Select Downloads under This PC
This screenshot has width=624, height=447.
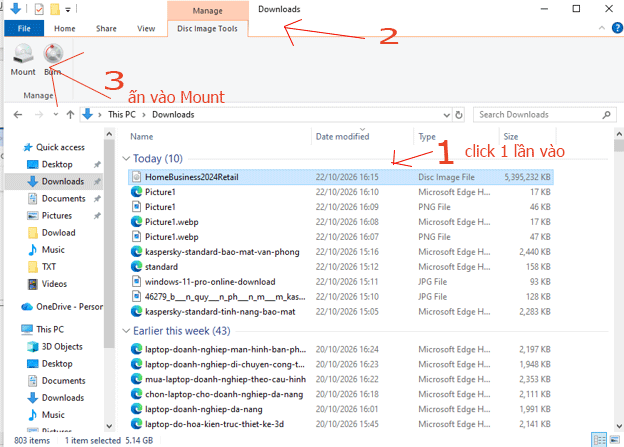pos(63,398)
